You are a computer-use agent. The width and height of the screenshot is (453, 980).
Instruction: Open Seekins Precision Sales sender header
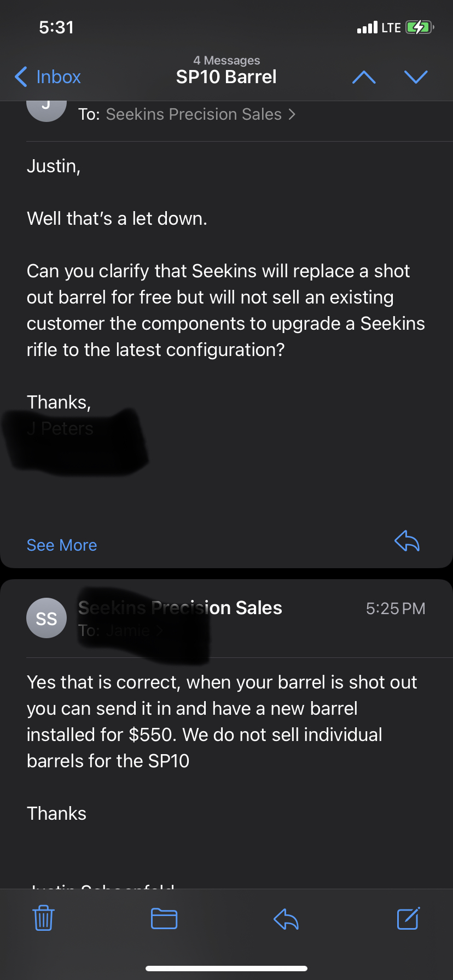[181, 608]
